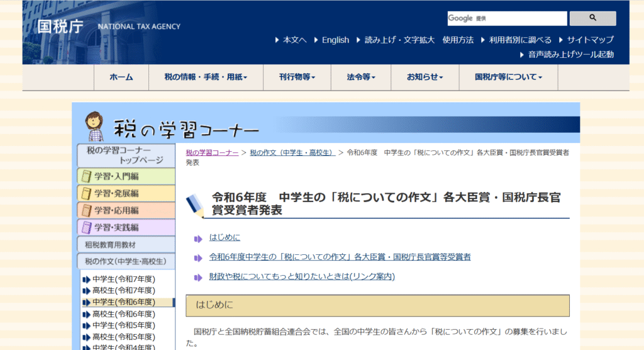The height and width of the screenshot is (350, 644).
Task: Expand the 刊行物等 menu
Action: 297,77
